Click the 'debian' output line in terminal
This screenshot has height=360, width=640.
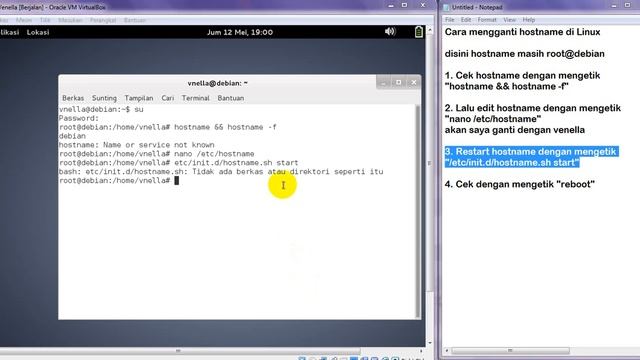coord(72,136)
